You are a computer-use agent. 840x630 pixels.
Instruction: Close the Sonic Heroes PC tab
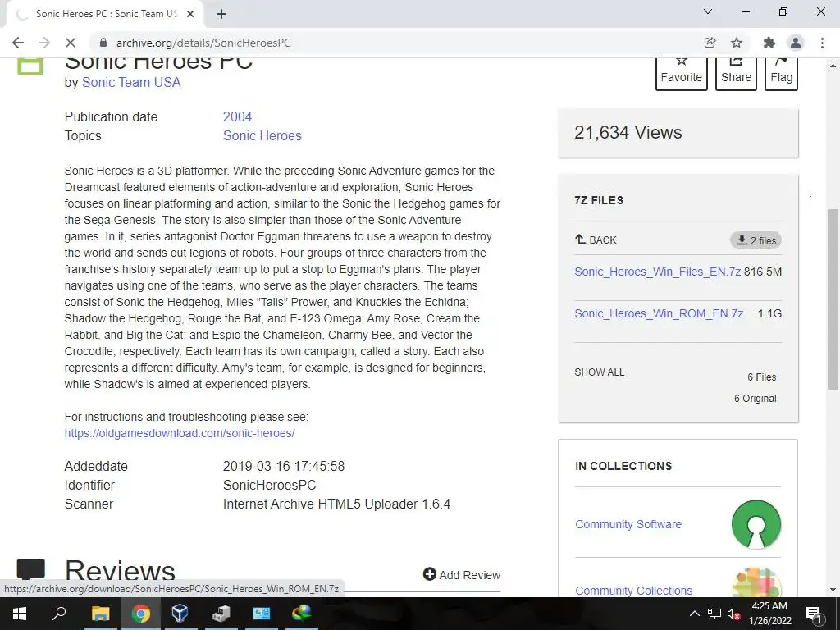[x=190, y=14]
